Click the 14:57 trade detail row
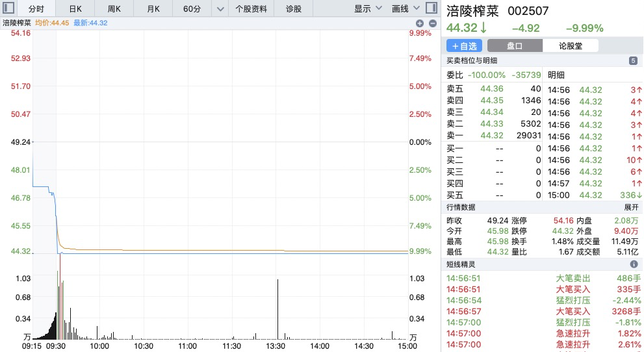This screenshot has height=352, width=644. 595,183
